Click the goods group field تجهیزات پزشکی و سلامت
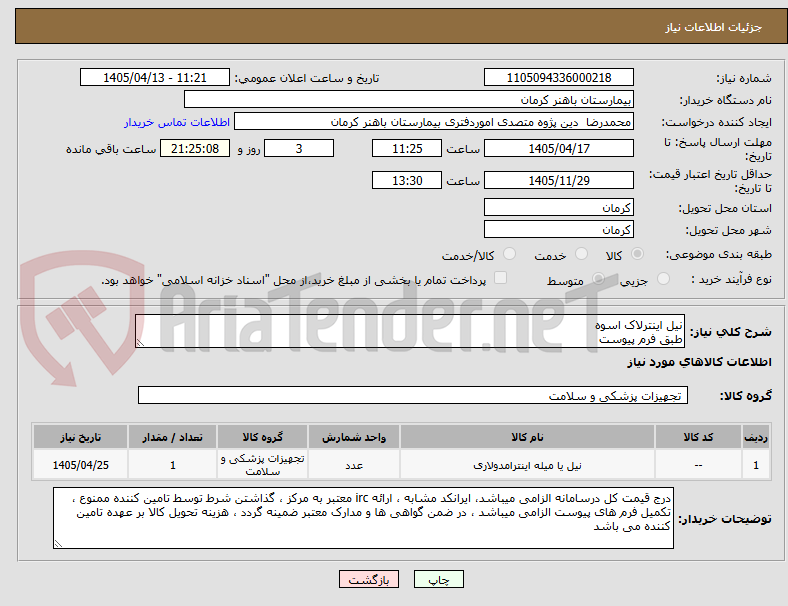The height and width of the screenshot is (606, 788). click(413, 395)
